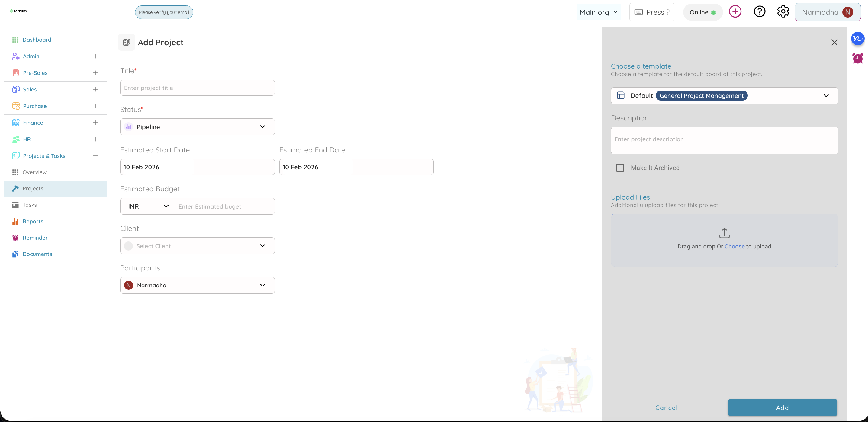Open the Main org organization menu
This screenshot has height=422, width=868.
point(598,12)
